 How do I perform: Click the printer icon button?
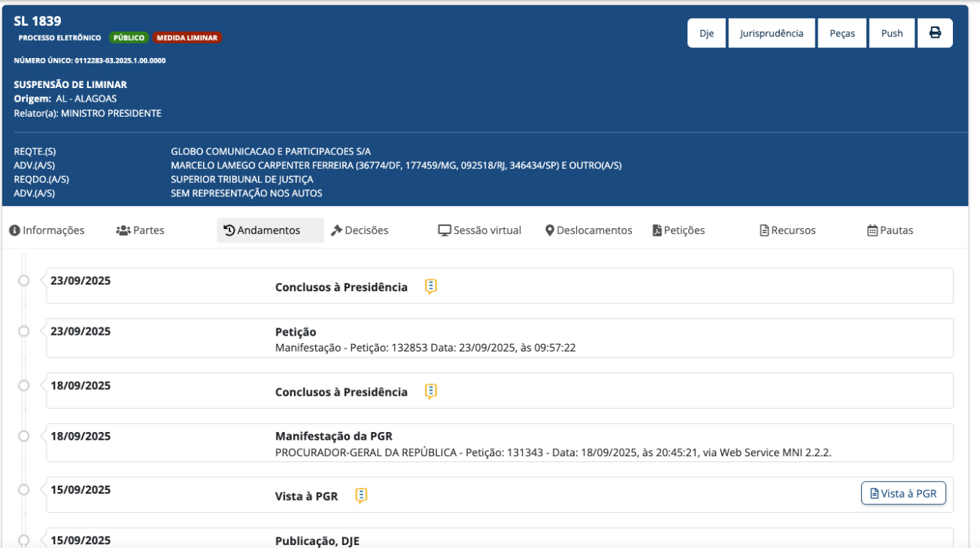click(x=935, y=33)
